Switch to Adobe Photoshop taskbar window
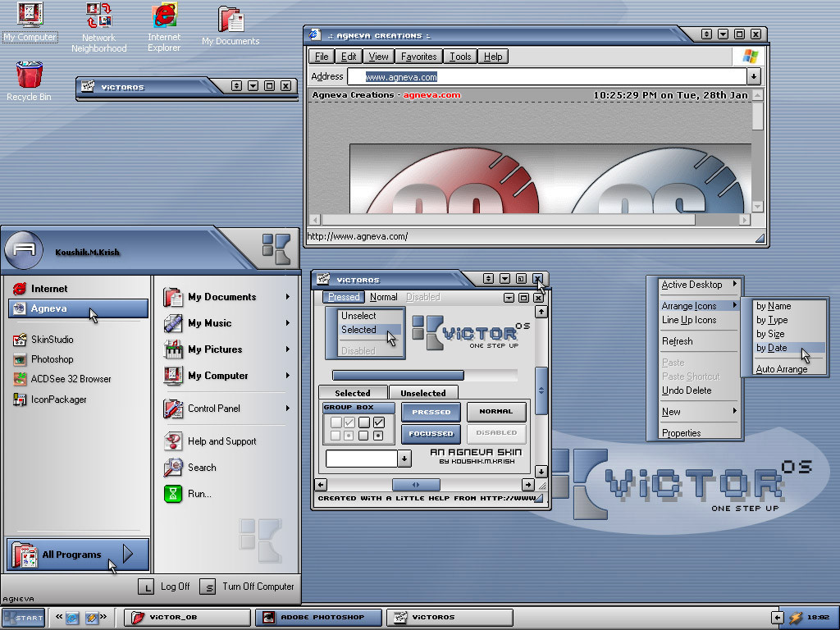 coord(319,617)
